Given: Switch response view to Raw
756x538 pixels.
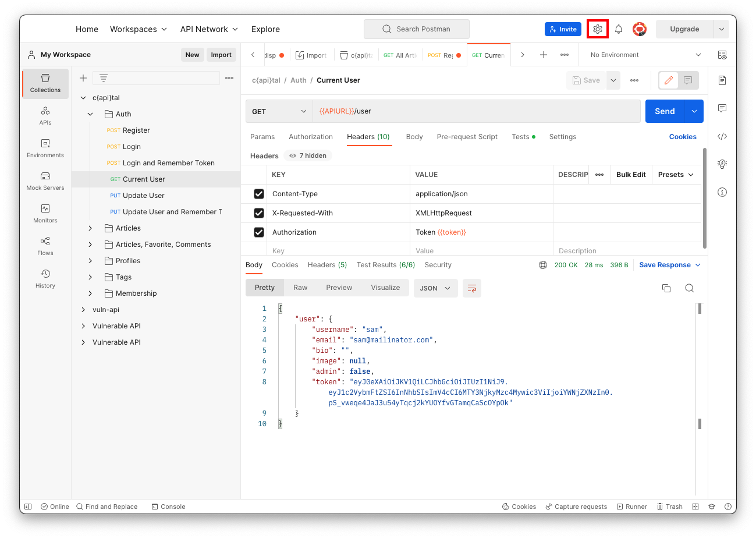Looking at the screenshot, I should pyautogui.click(x=300, y=288).
